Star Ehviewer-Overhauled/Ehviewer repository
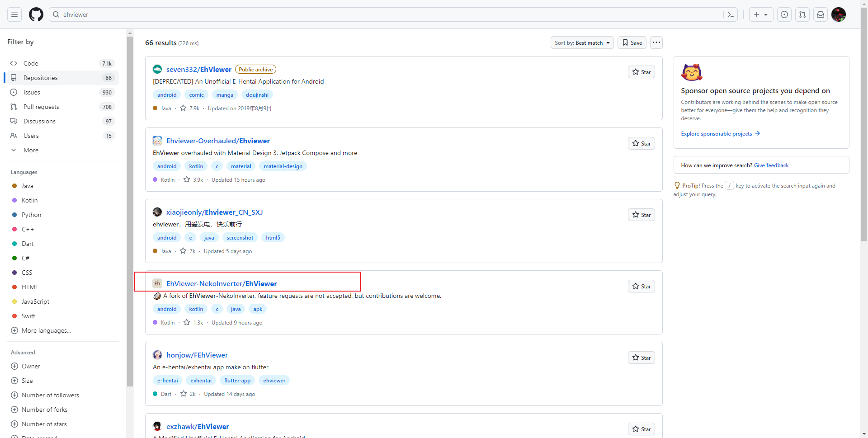This screenshot has width=868, height=438. tap(642, 143)
